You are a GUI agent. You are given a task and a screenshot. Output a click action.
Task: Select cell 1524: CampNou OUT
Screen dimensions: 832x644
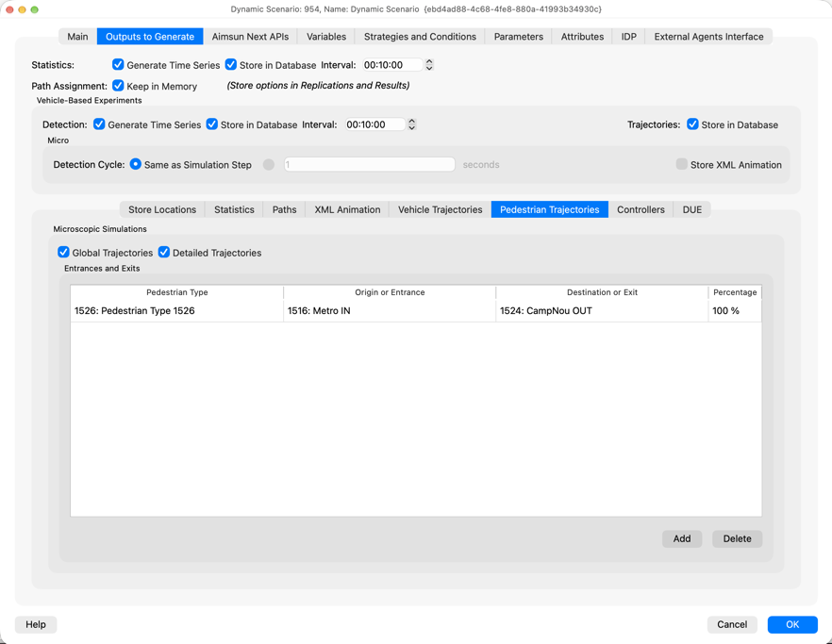[602, 311]
